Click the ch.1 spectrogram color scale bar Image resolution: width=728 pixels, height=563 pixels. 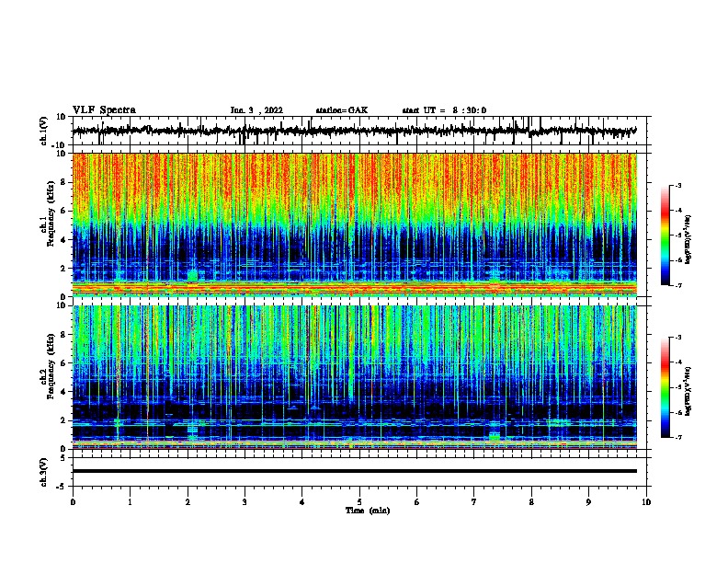[x=665, y=236]
